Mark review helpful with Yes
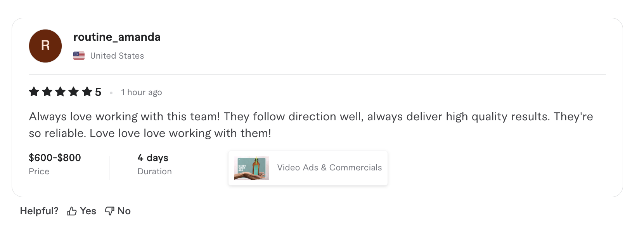644x236 pixels. coord(88,211)
